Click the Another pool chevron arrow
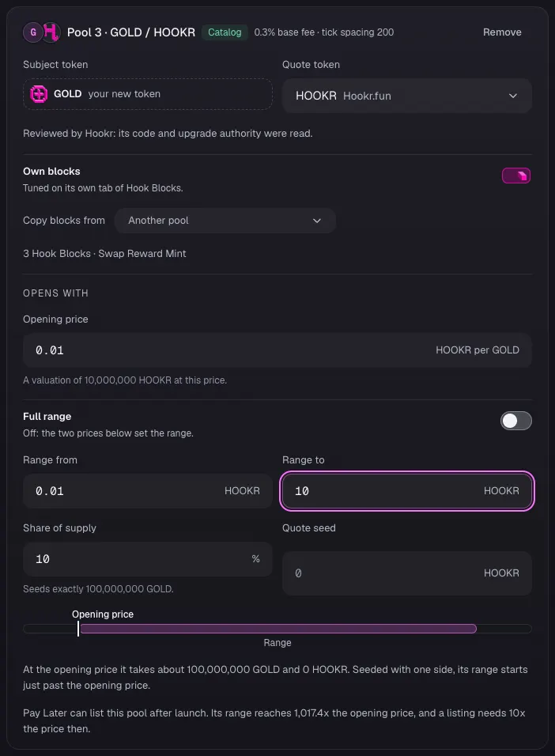The image size is (555, 756). (317, 221)
